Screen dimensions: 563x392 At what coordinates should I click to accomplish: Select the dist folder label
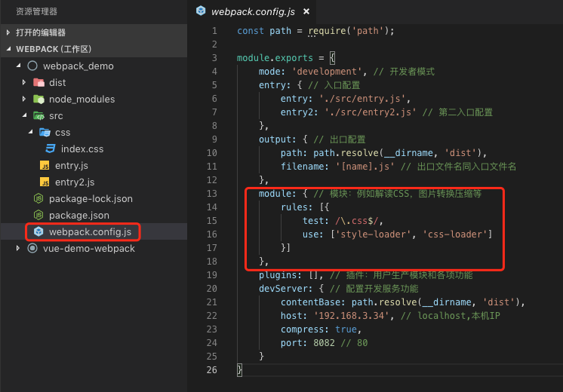(57, 83)
